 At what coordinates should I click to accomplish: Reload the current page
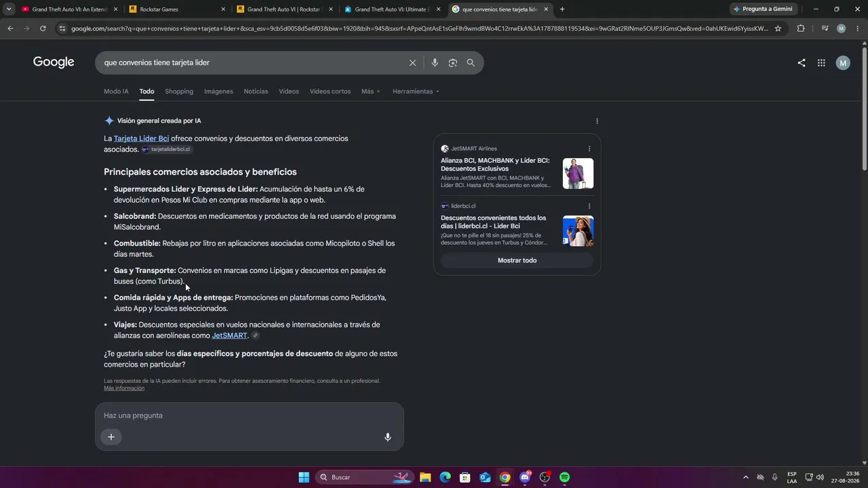[43, 28]
